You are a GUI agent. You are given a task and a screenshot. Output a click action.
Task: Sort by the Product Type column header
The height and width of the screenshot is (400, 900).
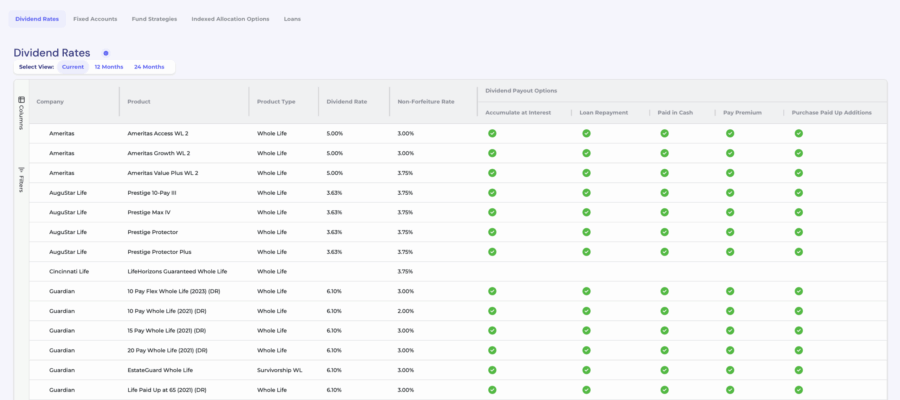pyautogui.click(x=277, y=101)
